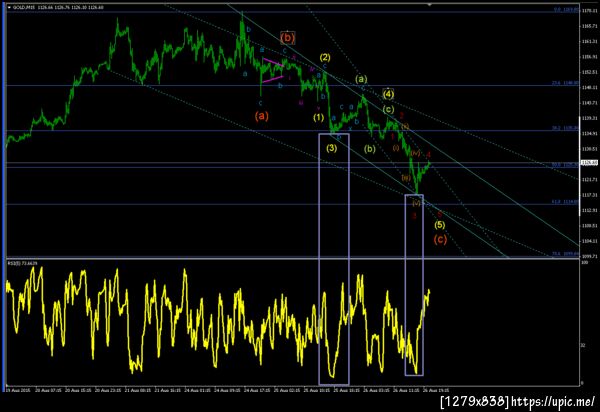This screenshot has height=412, width=600.
Task: Select the yellow (3) wave label
Action: (x=331, y=148)
